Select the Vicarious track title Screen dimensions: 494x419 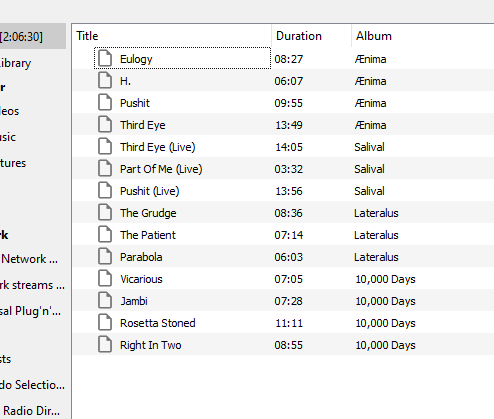click(x=141, y=279)
